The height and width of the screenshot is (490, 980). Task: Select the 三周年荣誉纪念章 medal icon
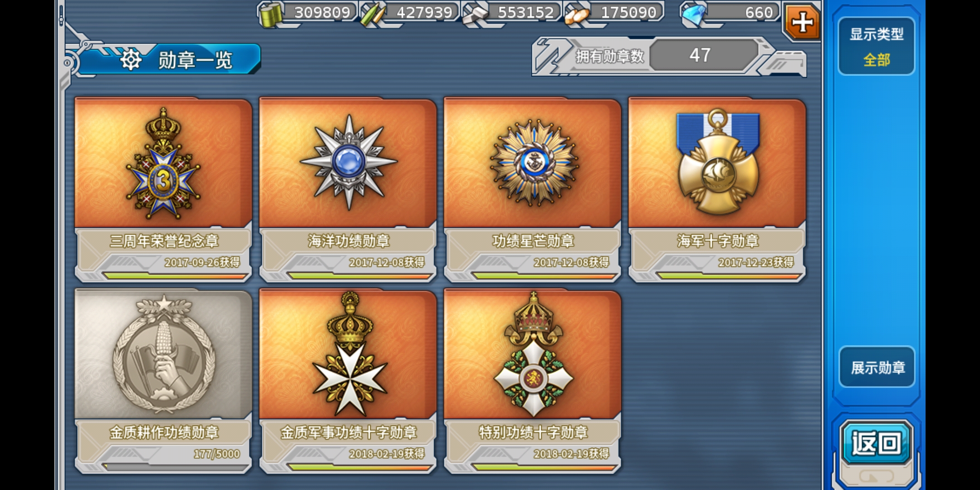tap(163, 163)
